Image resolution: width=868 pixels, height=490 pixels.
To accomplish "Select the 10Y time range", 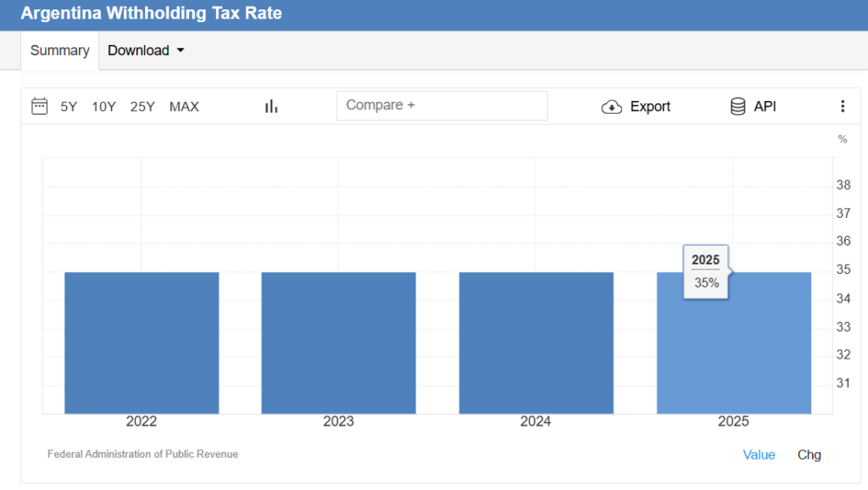I will pyautogui.click(x=103, y=106).
